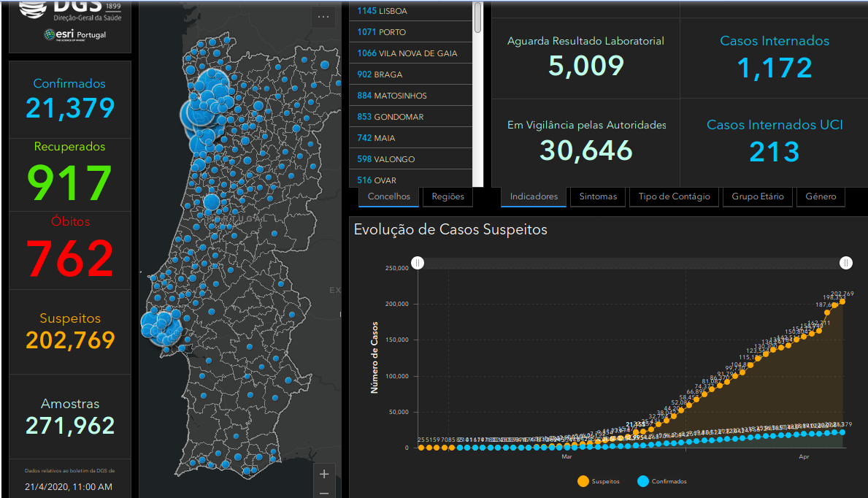Open the Sintomas tab
The height and width of the screenshot is (498, 868).
(x=598, y=196)
